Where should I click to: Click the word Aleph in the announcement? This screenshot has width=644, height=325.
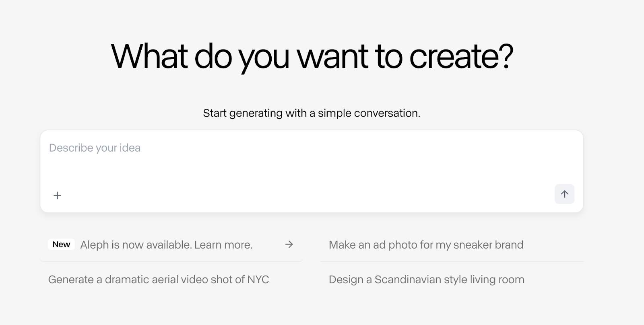[x=94, y=245]
